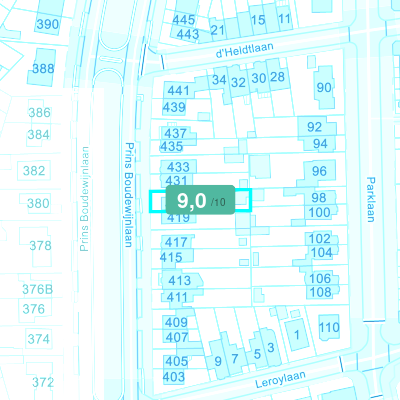Click house number 384 label
This screenshot has height=400, width=400.
click(x=39, y=135)
